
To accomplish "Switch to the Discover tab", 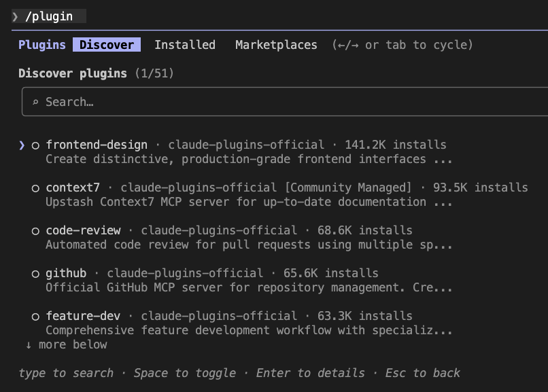I will point(107,45).
